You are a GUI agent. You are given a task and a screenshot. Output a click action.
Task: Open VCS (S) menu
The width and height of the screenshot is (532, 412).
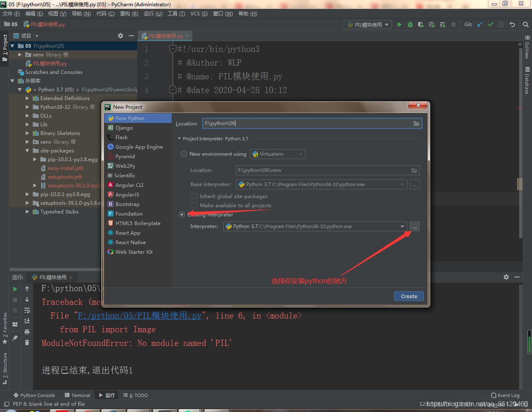pyautogui.click(x=199, y=14)
